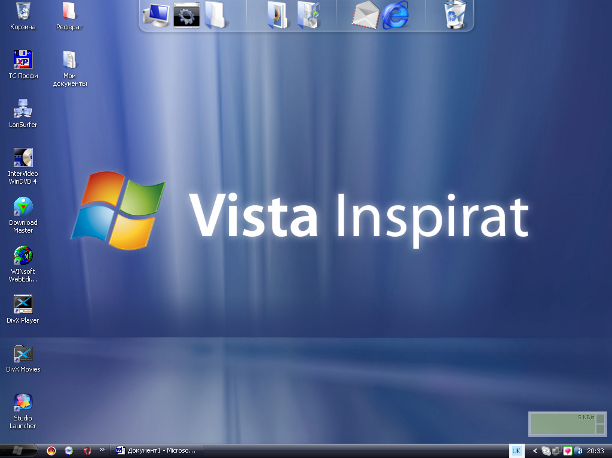
Task: Click the green desktop widget panel
Action: (x=567, y=424)
